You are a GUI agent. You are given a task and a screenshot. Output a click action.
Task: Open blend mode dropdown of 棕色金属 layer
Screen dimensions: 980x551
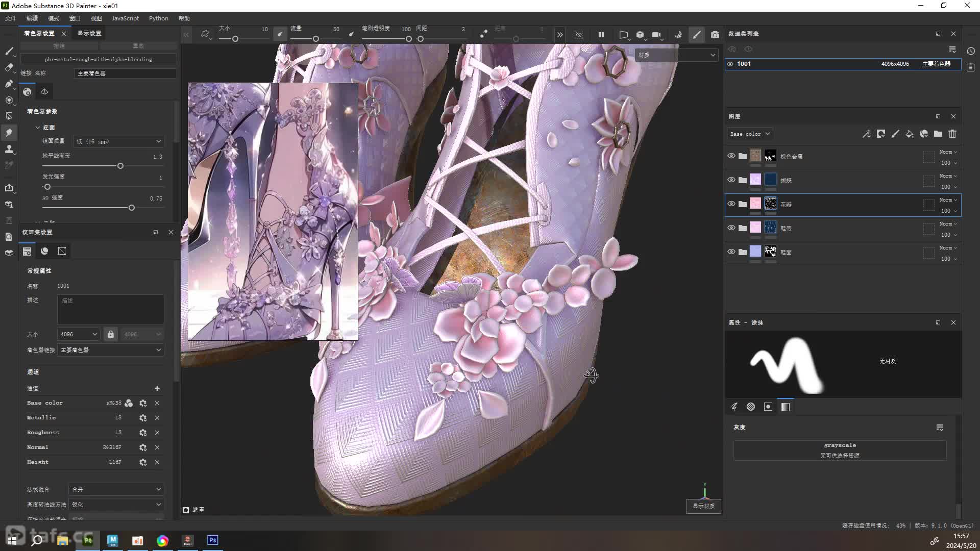[x=948, y=152]
